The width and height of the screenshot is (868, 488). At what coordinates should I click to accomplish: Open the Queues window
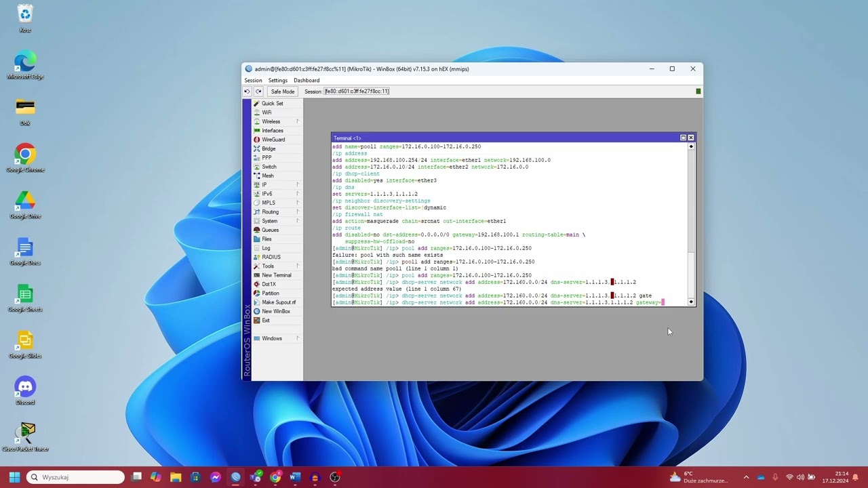click(270, 230)
